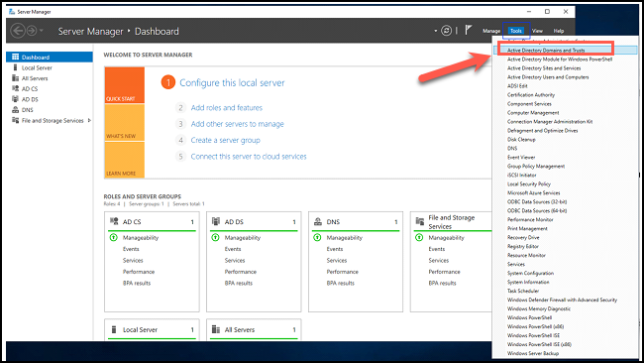The image size is (644, 363).
Task: Click the All Servers icon in sidebar
Action: tap(16, 78)
